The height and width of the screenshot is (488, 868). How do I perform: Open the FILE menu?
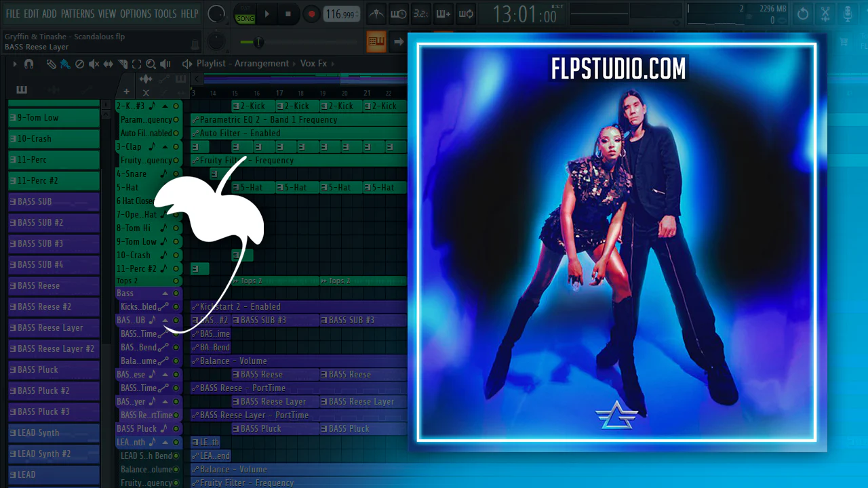pyautogui.click(x=13, y=14)
